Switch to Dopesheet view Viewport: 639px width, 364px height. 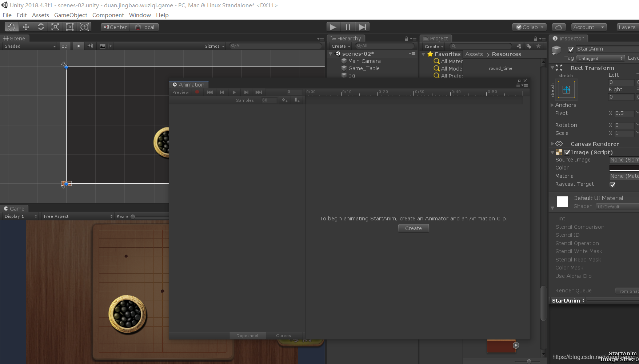click(x=247, y=336)
